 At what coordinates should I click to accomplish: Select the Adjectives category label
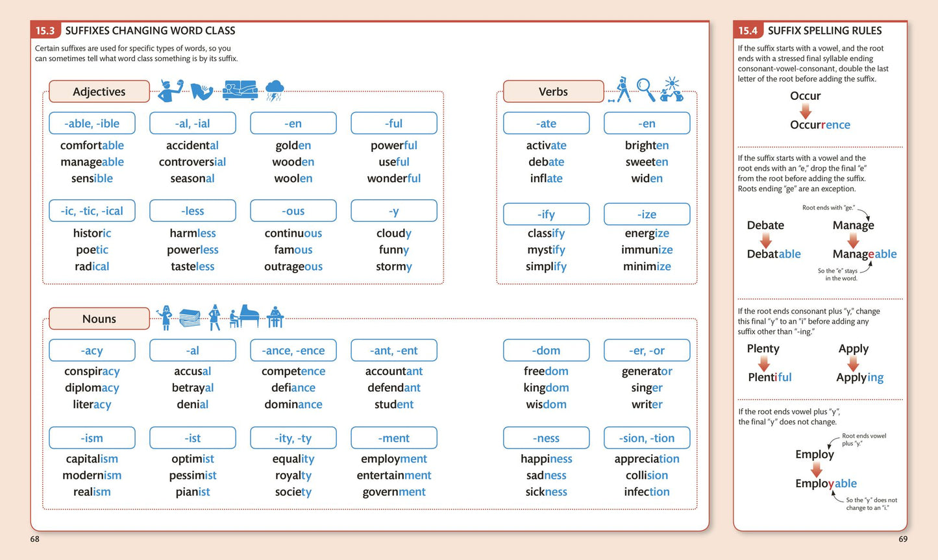point(99,91)
